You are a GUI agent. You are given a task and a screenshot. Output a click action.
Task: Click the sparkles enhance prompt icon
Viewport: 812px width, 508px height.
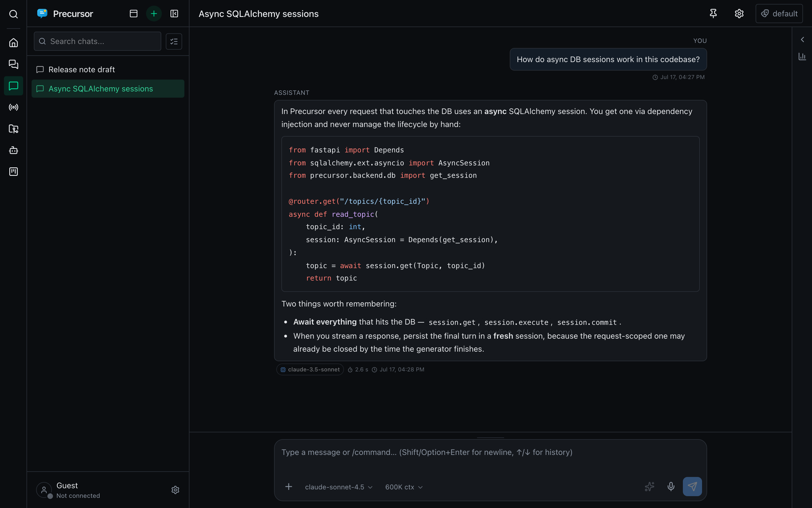pyautogui.click(x=650, y=487)
